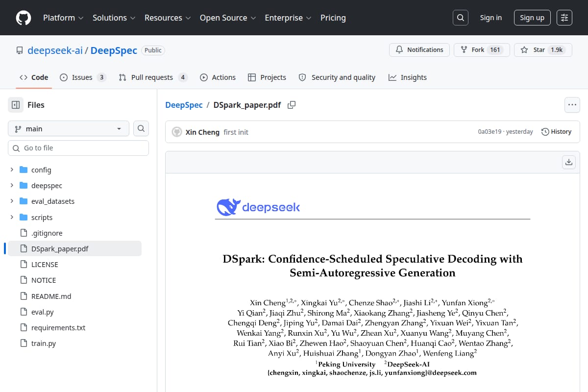Expand the deepspec folder chevron
The width and height of the screenshot is (588, 392).
[12, 186]
